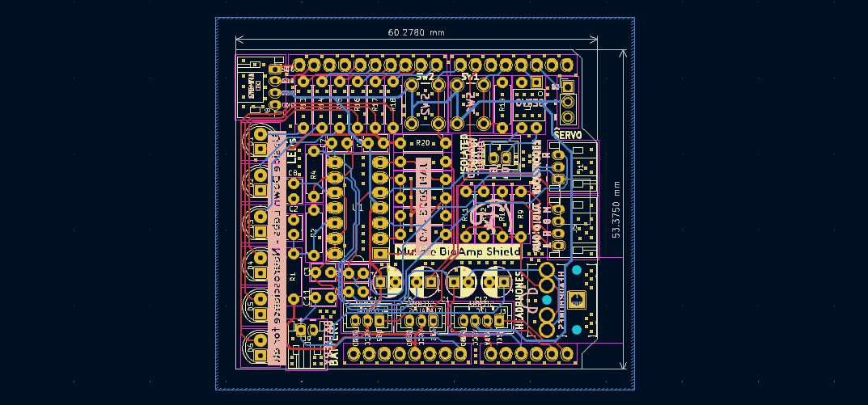
Task: Click the LEDS silkscreen text
Action: [292, 150]
